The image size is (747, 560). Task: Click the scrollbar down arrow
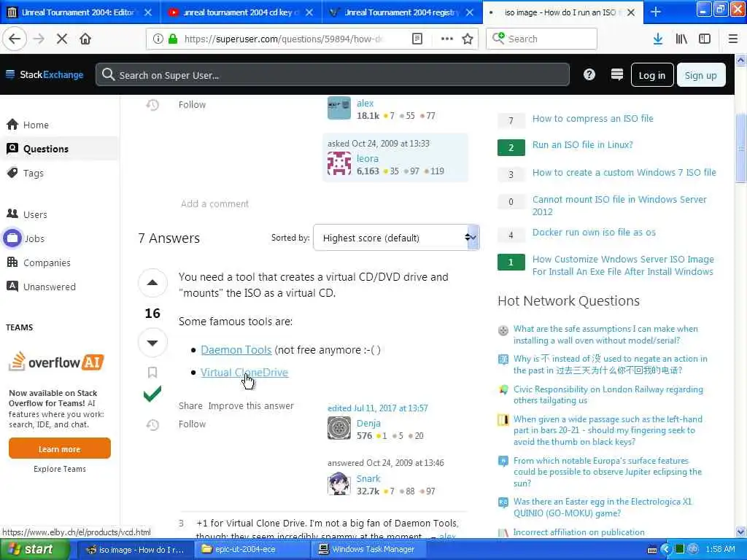741,532
